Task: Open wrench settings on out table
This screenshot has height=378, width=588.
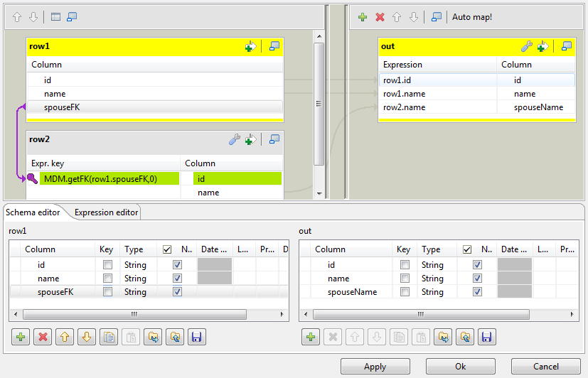Action: coord(527,46)
